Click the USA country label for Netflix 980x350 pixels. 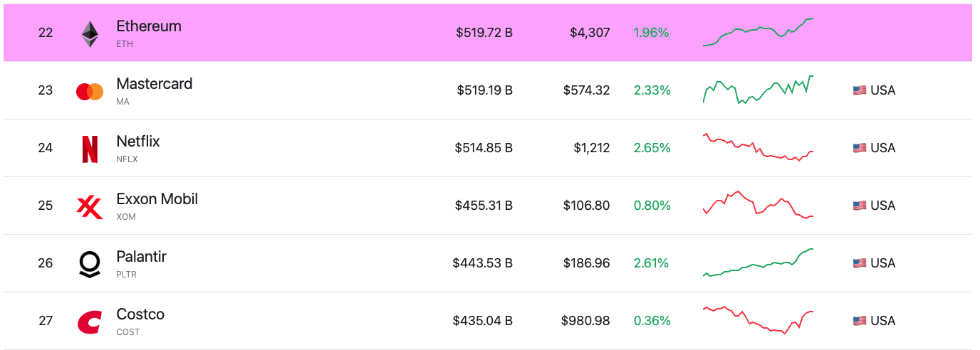tap(883, 148)
